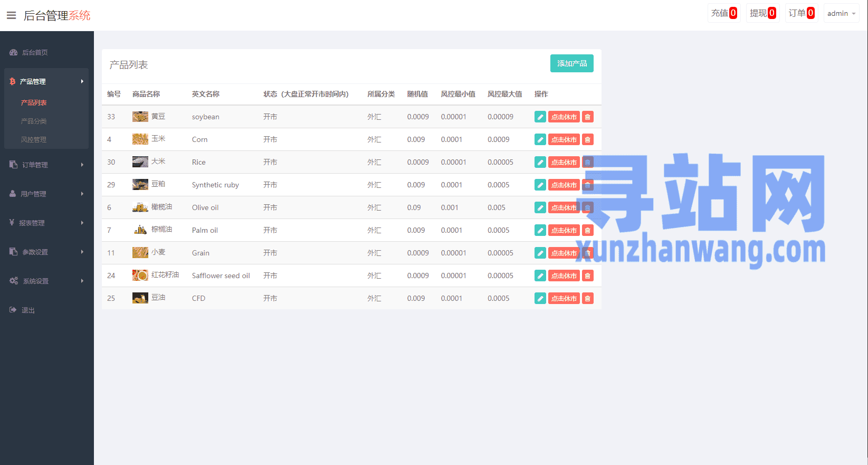This screenshot has width=868, height=465.
Task: Edit the soybean product row
Action: (x=540, y=117)
